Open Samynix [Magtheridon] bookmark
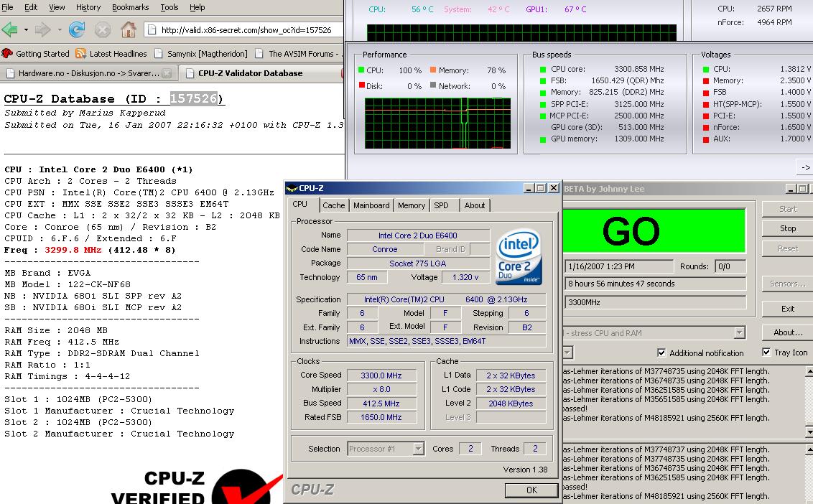Image resolution: width=813 pixels, height=504 pixels. point(200,53)
